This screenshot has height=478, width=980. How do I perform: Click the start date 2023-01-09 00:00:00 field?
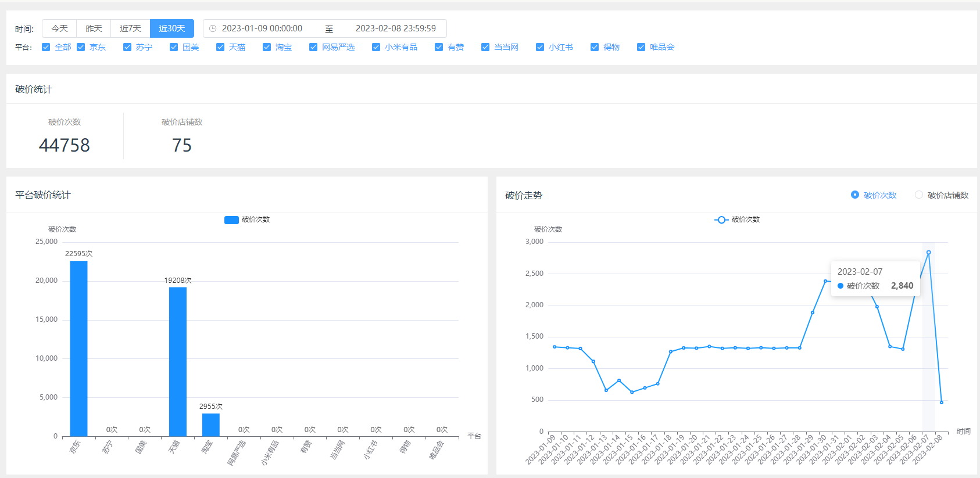click(262, 28)
